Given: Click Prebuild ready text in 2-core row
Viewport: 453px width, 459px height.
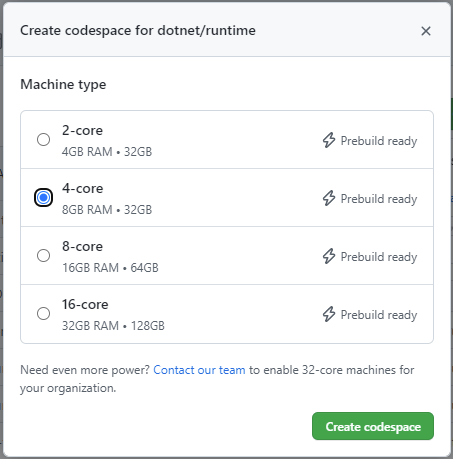Looking at the screenshot, I should tap(379, 141).
